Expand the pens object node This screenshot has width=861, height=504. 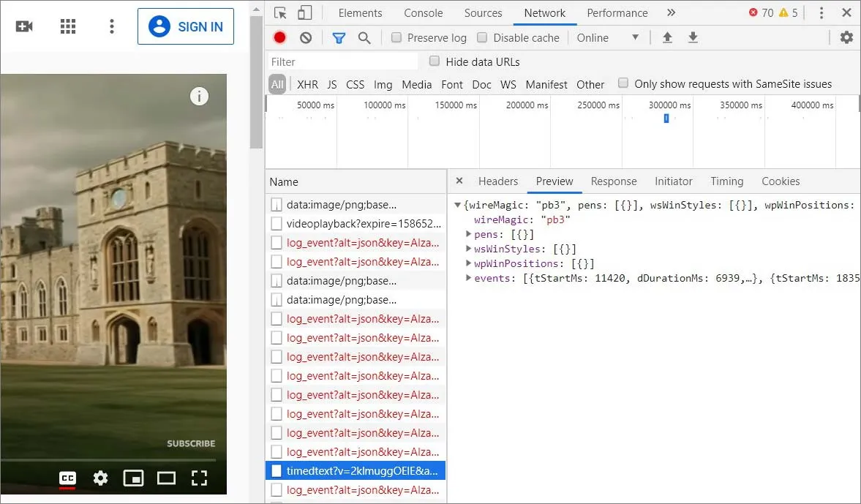tap(468, 234)
